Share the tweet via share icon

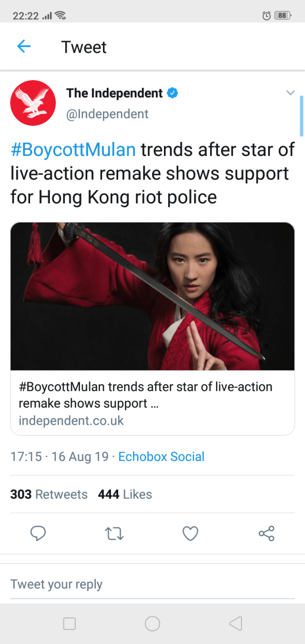point(266,533)
